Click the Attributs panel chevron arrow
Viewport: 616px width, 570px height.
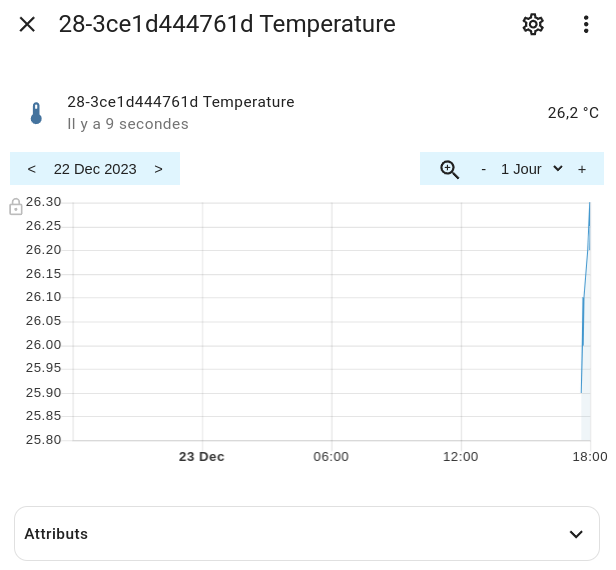[x=576, y=534]
